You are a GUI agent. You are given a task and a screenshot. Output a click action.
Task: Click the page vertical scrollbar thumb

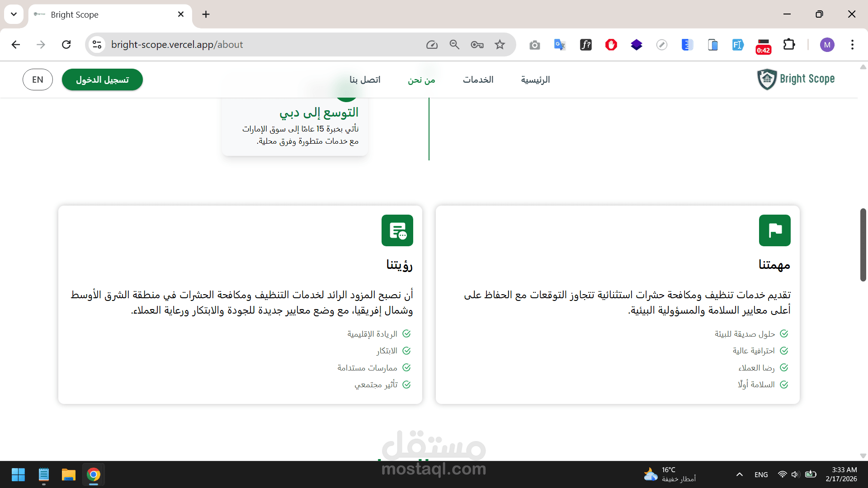pos(863,244)
